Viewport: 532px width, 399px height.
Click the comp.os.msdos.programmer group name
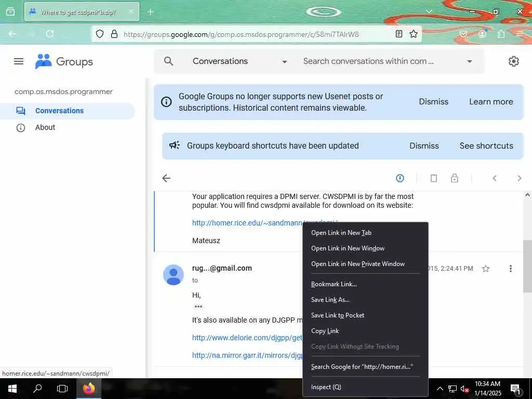click(x=63, y=91)
